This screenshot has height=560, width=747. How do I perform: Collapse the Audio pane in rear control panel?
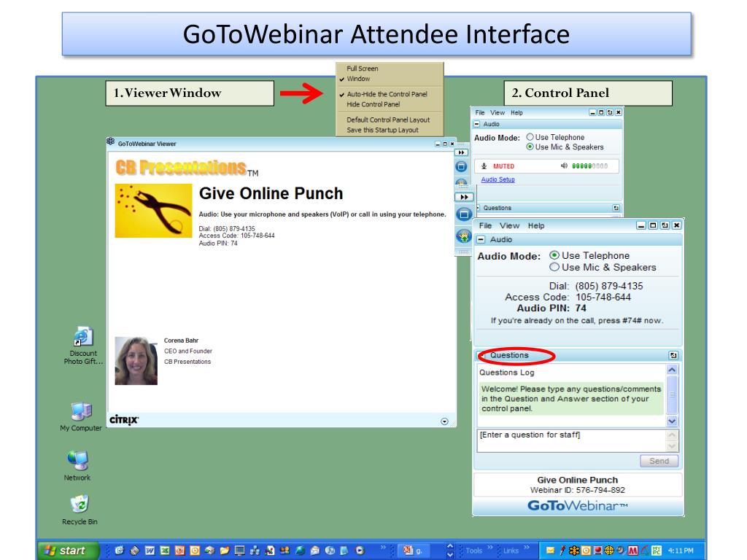click(x=476, y=124)
